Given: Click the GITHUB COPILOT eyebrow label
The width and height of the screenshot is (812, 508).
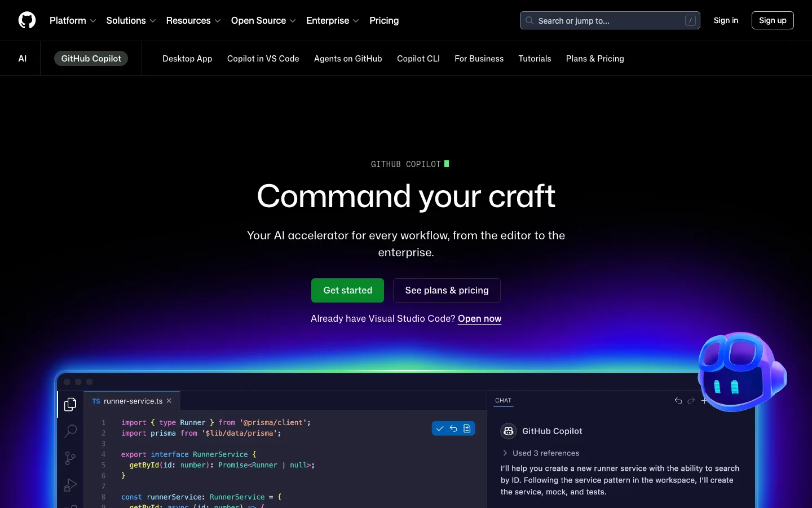Looking at the screenshot, I should tap(406, 164).
